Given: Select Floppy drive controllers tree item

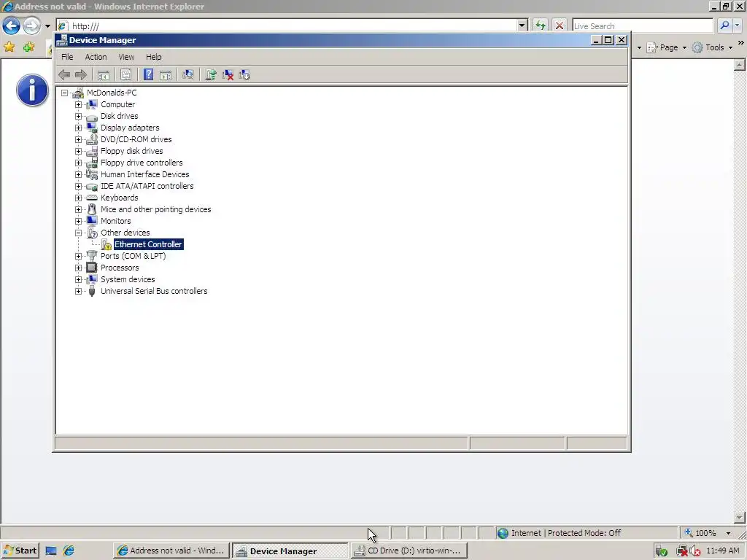Looking at the screenshot, I should (142, 163).
